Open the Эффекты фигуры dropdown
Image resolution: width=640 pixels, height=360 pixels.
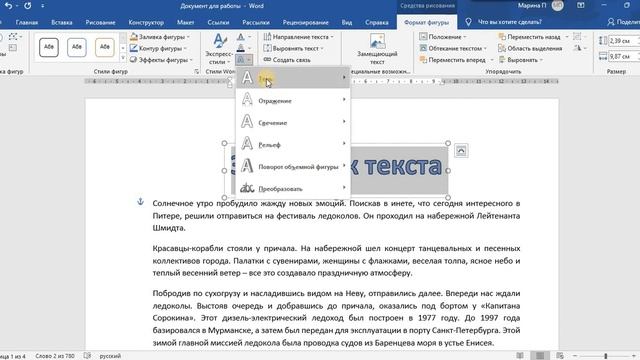[161, 60]
